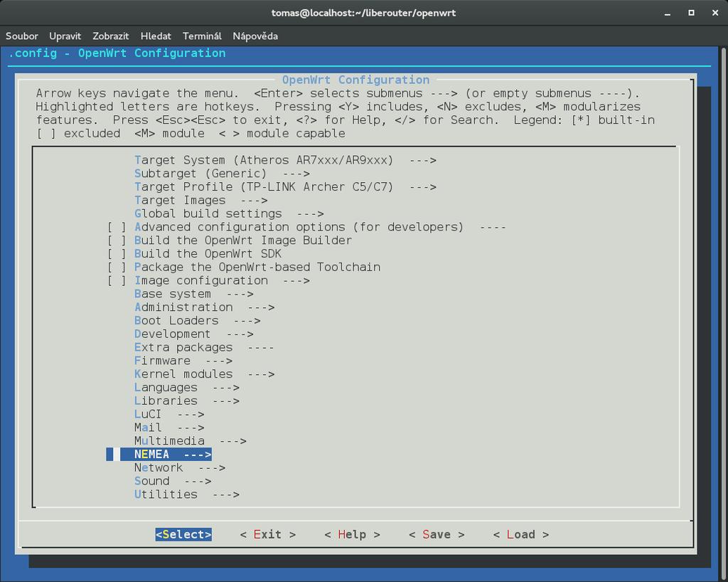The height and width of the screenshot is (582, 728).
Task: Click the Select button
Action: [x=183, y=534]
